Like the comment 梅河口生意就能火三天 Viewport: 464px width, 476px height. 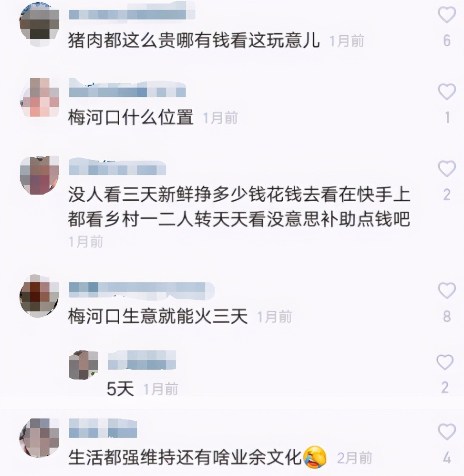coord(447,290)
